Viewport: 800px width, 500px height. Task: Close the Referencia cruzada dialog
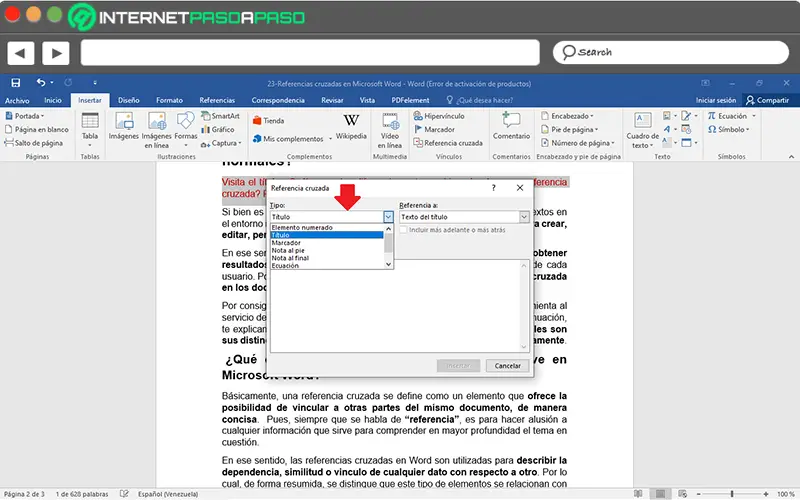point(519,188)
